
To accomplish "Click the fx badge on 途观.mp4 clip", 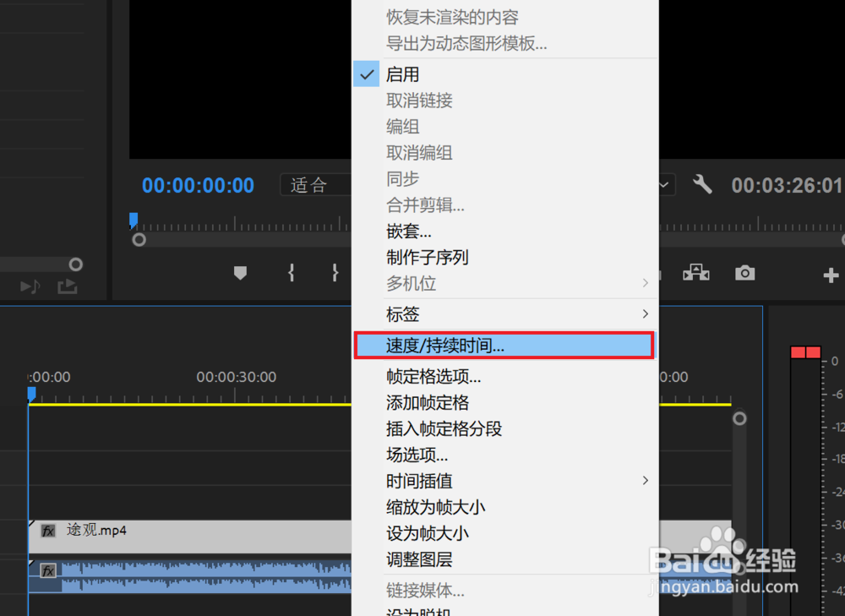I will (48, 530).
